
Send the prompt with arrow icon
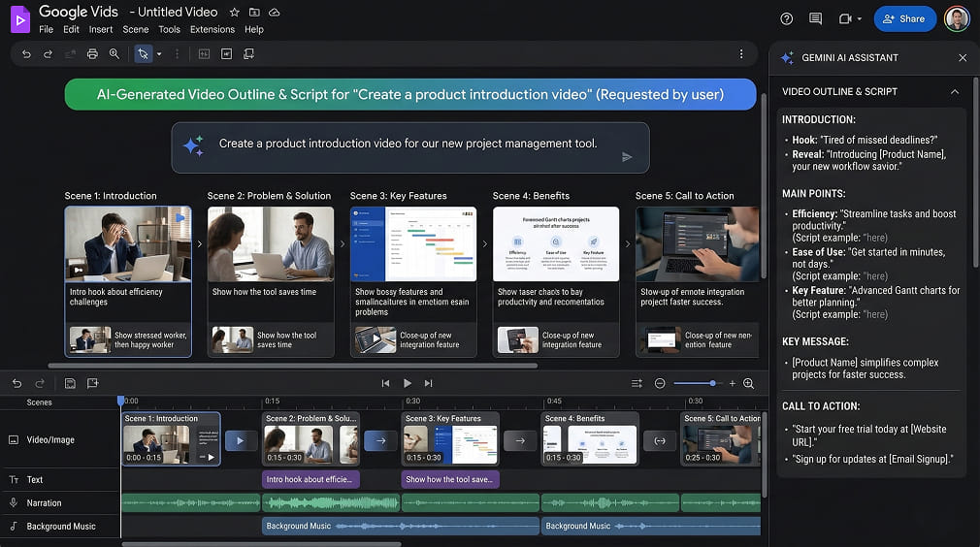coord(627,156)
